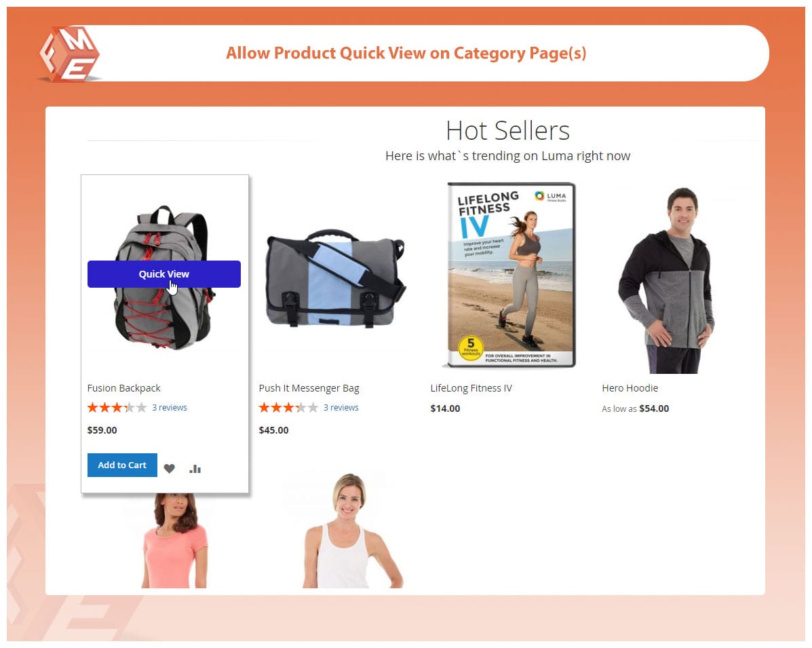Open the LifeLong Fitness IV title
Image resolution: width=812 pixels, height=648 pixels.
click(471, 388)
